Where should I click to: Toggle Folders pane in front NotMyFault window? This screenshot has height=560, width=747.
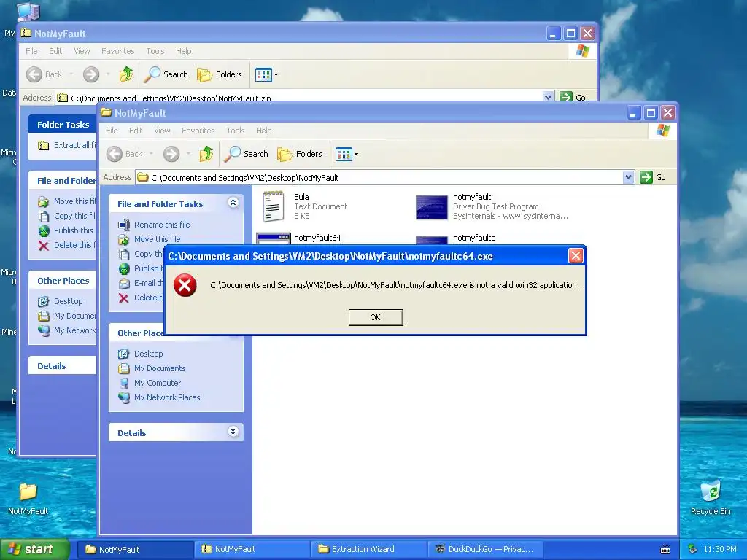tap(300, 154)
